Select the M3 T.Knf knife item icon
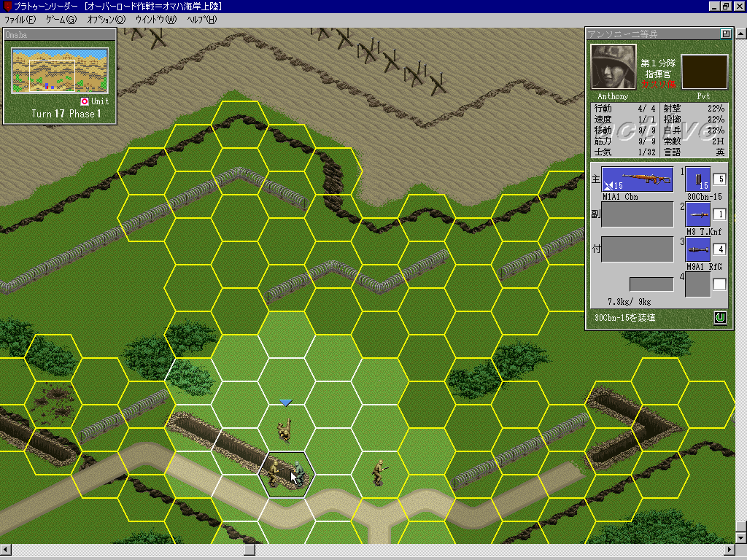Viewport: 747px width, 560px height. point(698,214)
